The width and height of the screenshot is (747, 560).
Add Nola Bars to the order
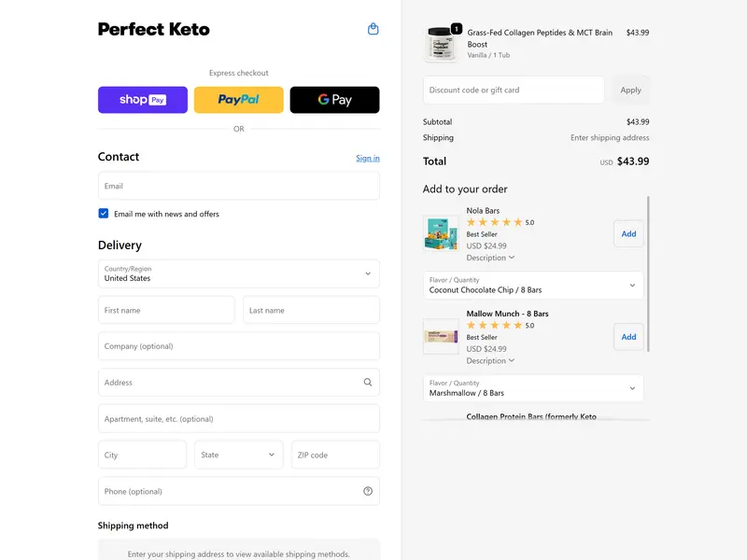click(x=628, y=233)
